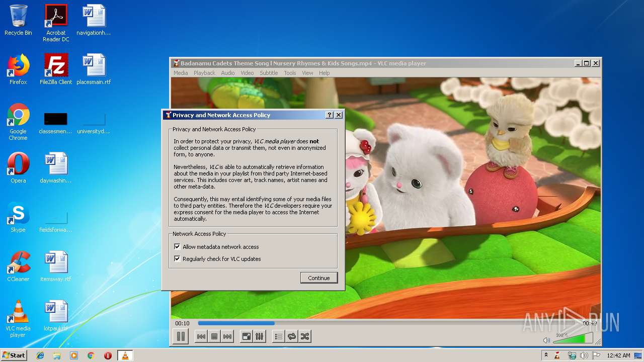This screenshot has height=362, width=644.
Task: Open Internet Explorer from taskbar
Action: tap(40, 355)
